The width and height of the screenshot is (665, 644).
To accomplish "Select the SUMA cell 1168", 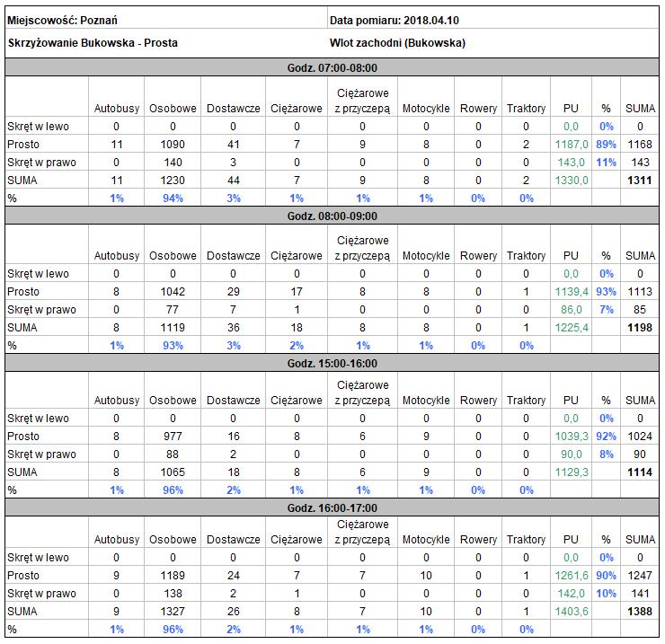I will tap(640, 144).
